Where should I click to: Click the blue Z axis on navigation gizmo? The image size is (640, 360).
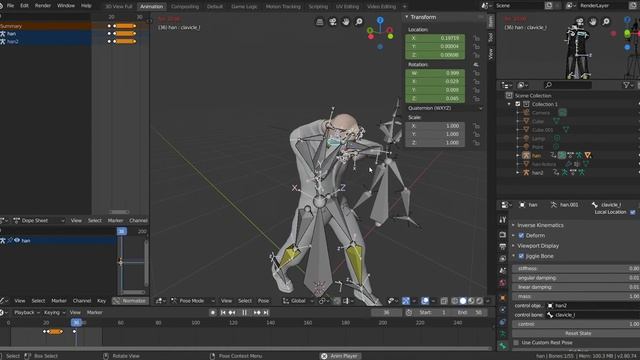[x=380, y=20]
